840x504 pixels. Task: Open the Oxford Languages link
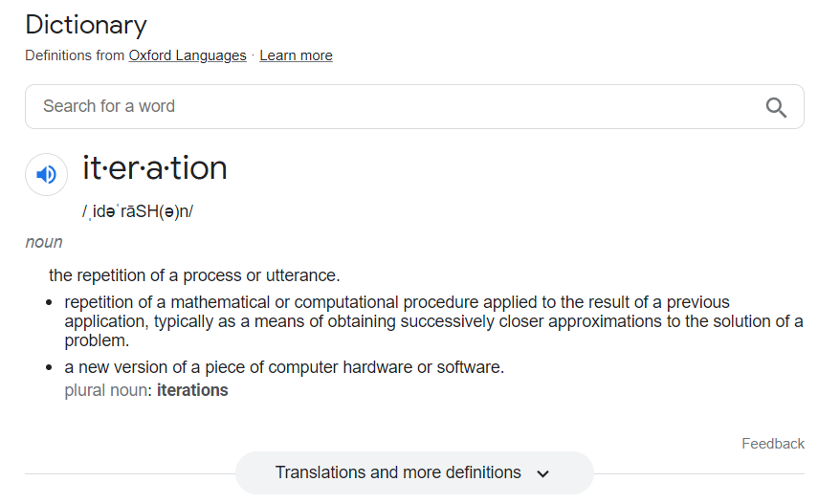188,55
